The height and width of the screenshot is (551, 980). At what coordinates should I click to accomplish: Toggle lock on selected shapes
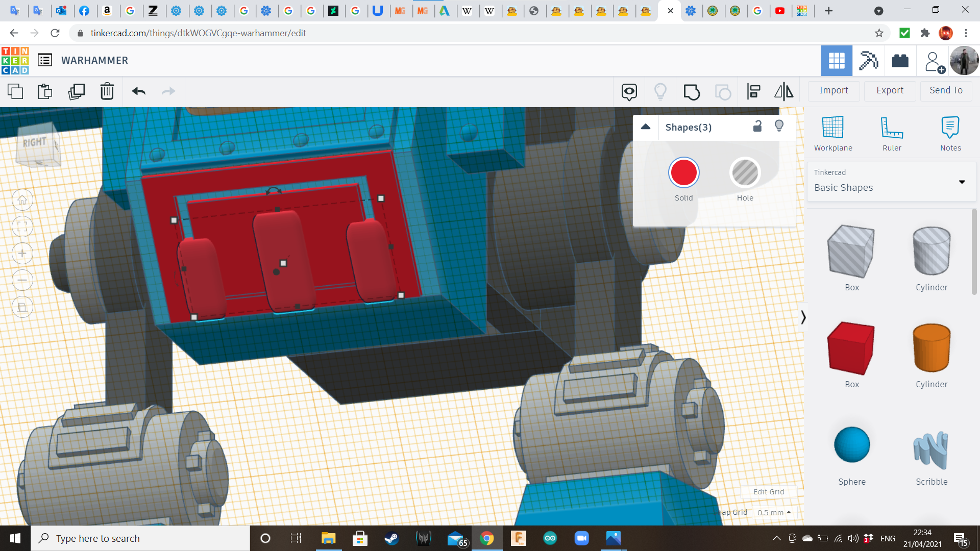757,126
